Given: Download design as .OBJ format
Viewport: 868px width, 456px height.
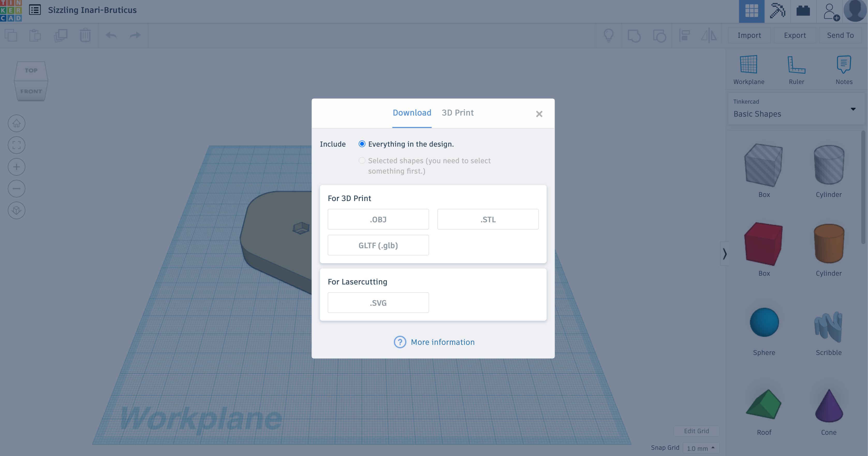Looking at the screenshot, I should pos(378,219).
